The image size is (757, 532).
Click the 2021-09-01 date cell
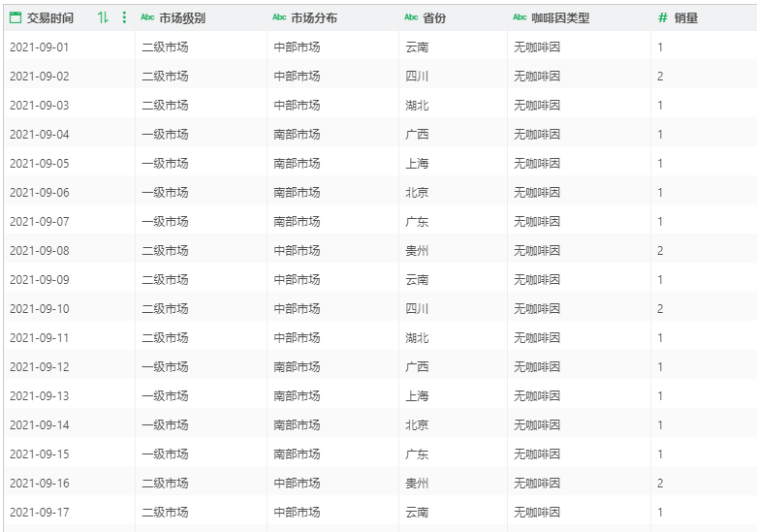40,47
